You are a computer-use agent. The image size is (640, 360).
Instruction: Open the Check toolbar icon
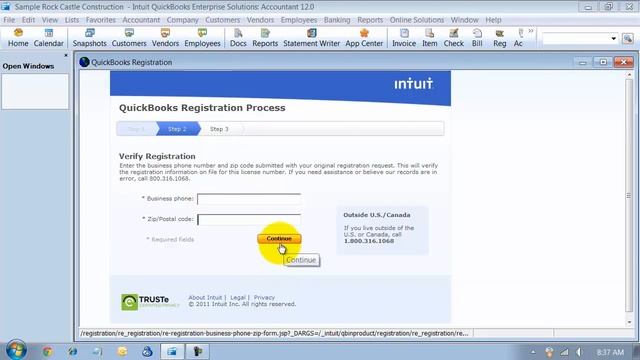(453, 38)
